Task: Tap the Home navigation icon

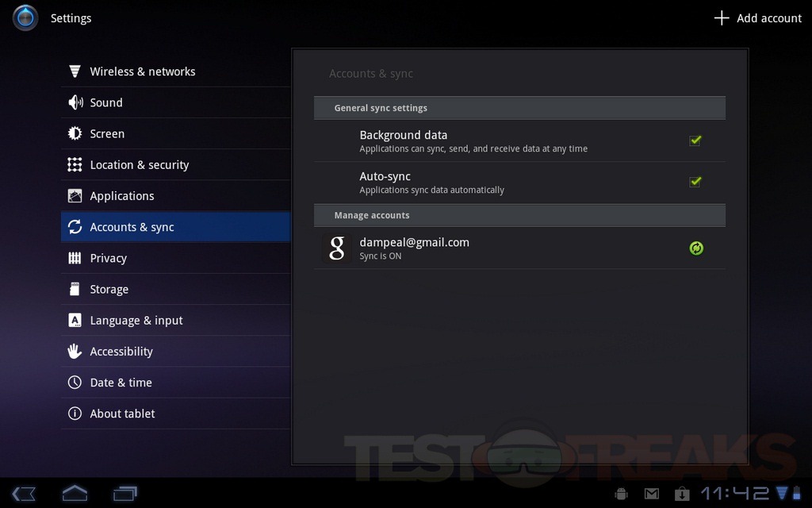Action: 75,493
